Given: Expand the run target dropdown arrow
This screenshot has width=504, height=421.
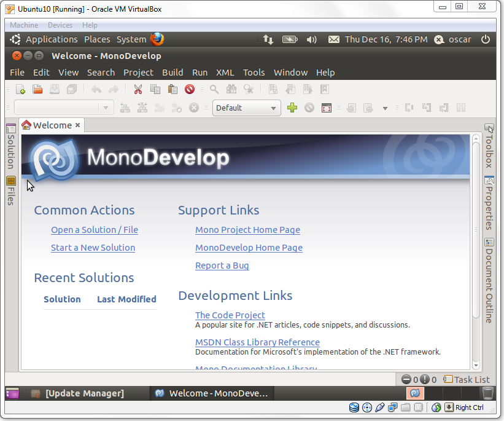Looking at the screenshot, I should 385,108.
